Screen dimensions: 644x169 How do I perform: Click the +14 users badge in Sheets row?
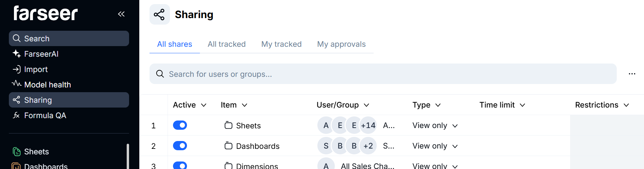coord(368,125)
